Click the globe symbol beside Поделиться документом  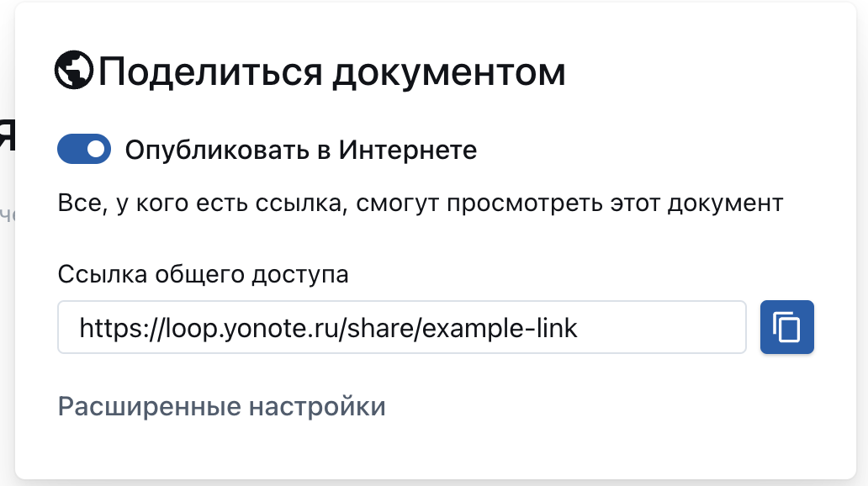pyautogui.click(x=74, y=71)
